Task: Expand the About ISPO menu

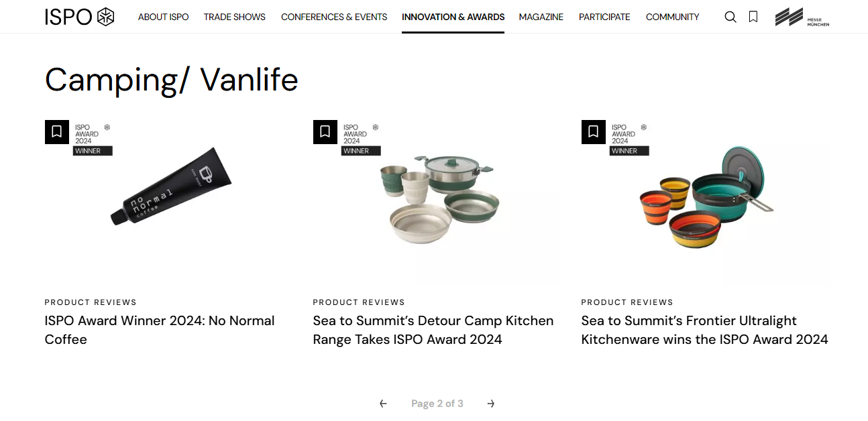Action: (163, 17)
